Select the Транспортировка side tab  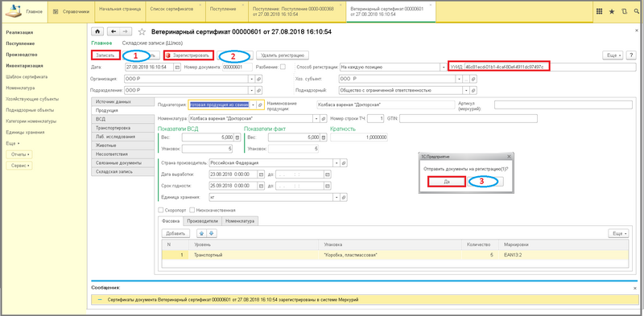(122, 128)
